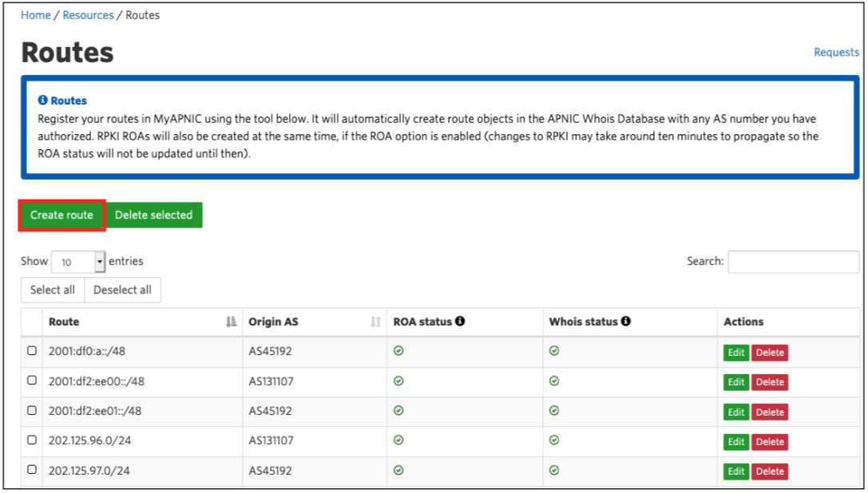This screenshot has height=493, width=868.
Task: Edit the 2001:df2:ee01::/48 route
Action: (736, 412)
